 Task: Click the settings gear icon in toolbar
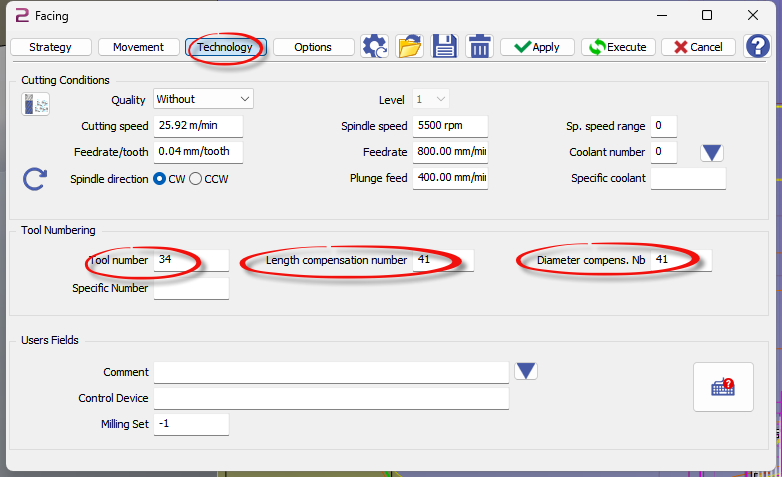(375, 46)
